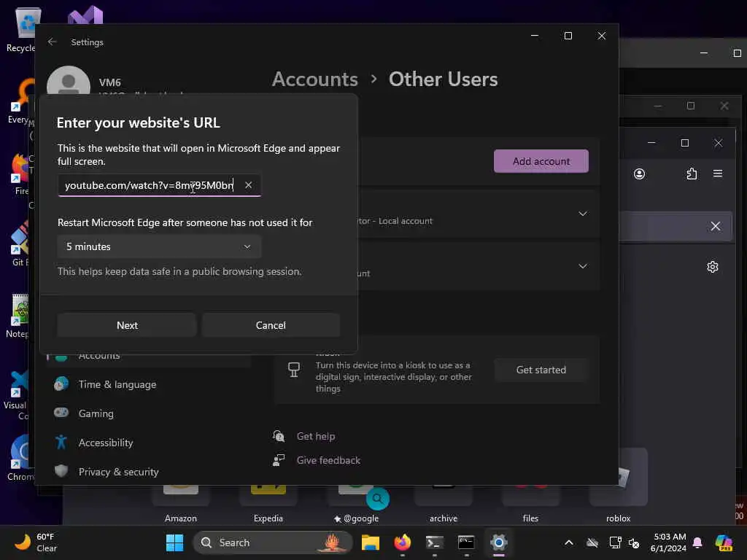Click the Gaming controller icon

coord(61,413)
